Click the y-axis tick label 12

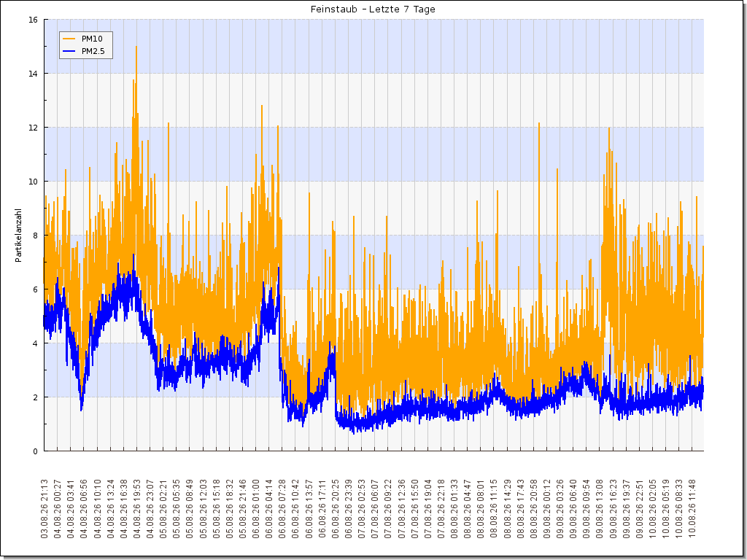(x=34, y=127)
